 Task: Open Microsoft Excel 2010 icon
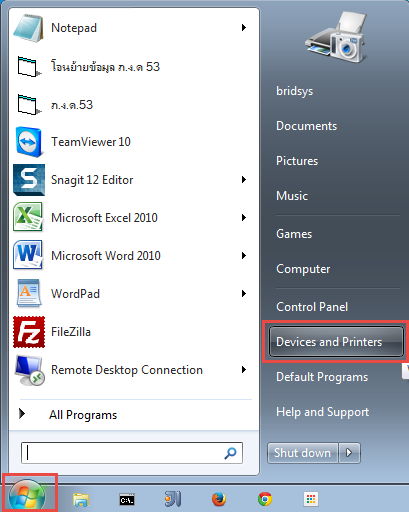(28, 217)
